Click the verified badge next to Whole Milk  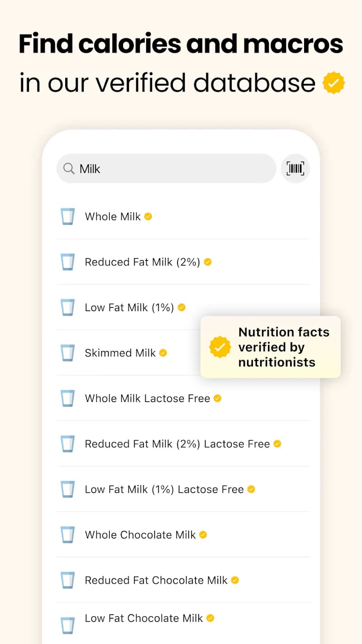click(148, 216)
